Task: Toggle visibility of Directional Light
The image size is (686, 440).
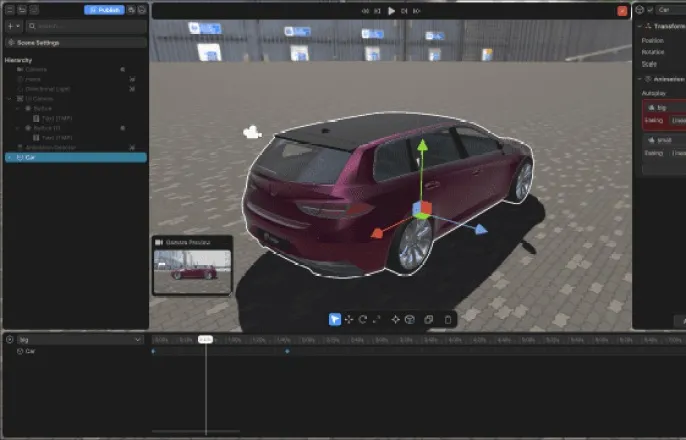Action: pos(132,89)
